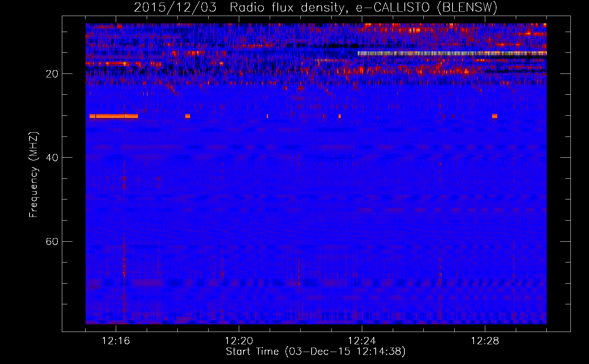This screenshot has height=364, width=589.
Task: Click the bright yellow striped band near 15 MHz
Action: coord(452,53)
